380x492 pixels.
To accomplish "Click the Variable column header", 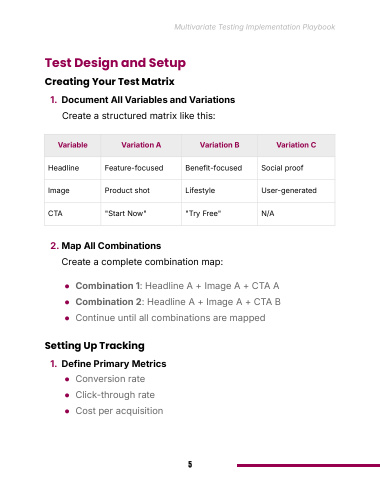I will pos(72,145).
